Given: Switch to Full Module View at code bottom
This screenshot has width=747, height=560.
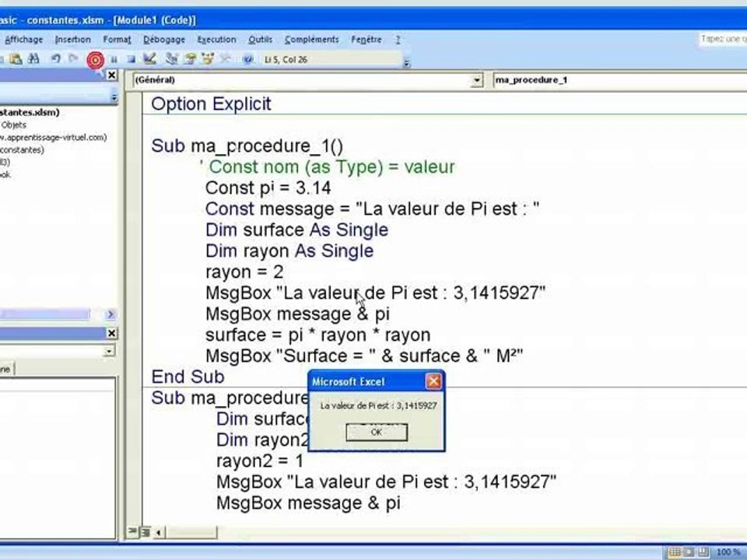Looking at the screenshot, I should click(145, 531).
